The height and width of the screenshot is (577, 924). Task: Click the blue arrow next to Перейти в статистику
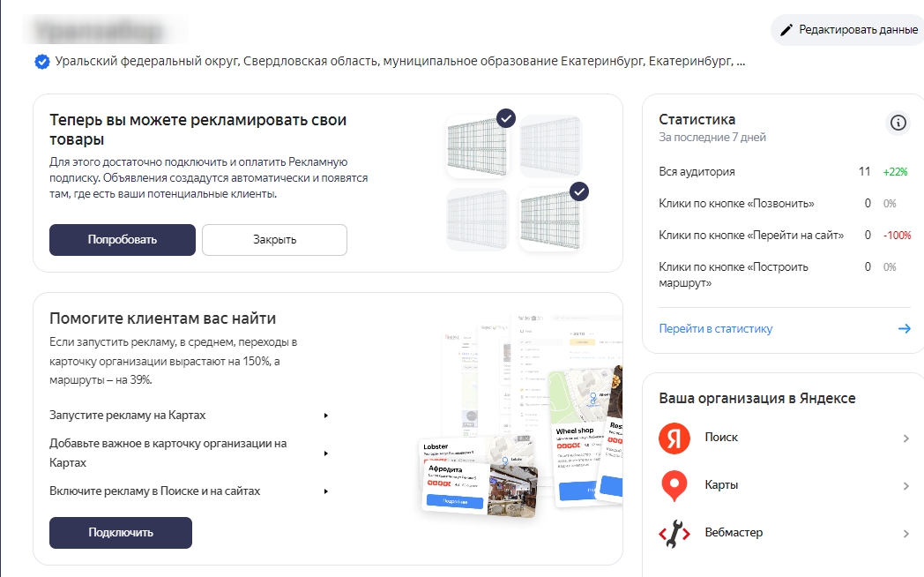[904, 329]
